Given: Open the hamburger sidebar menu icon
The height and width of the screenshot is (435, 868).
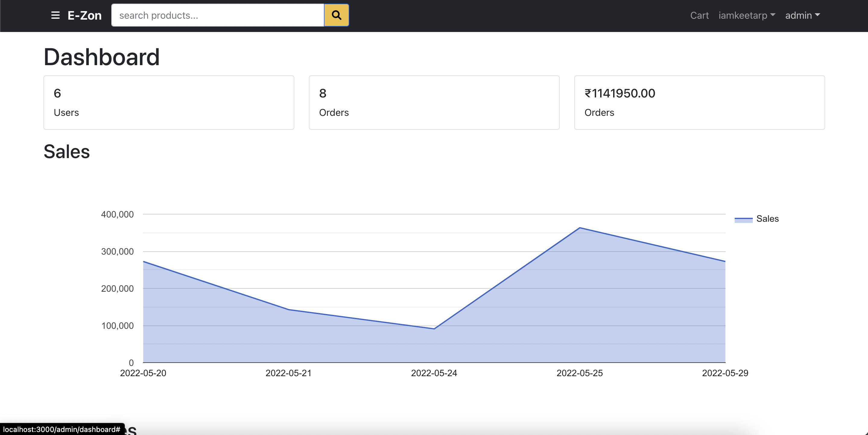Looking at the screenshot, I should (x=55, y=15).
